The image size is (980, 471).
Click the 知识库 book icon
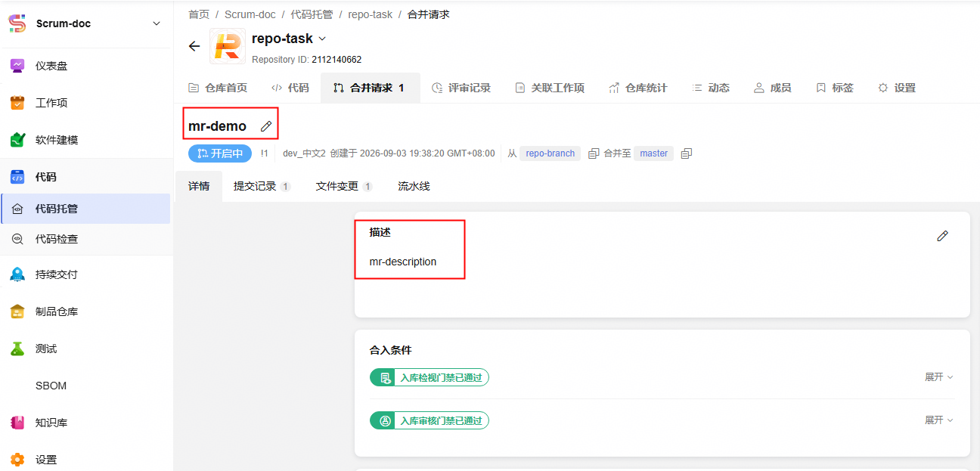tap(17, 423)
